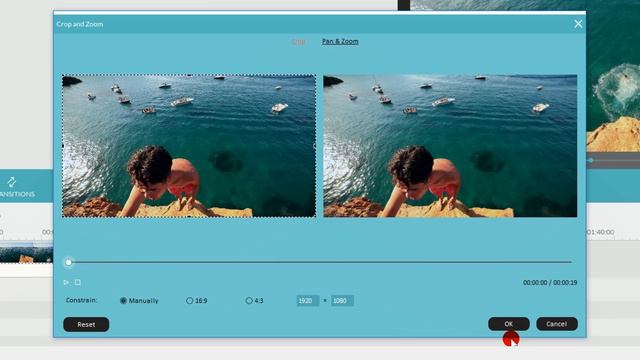Screen dimensions: 640x360
Task: Click the right-middle crop handle
Action: pyautogui.click(x=315, y=146)
